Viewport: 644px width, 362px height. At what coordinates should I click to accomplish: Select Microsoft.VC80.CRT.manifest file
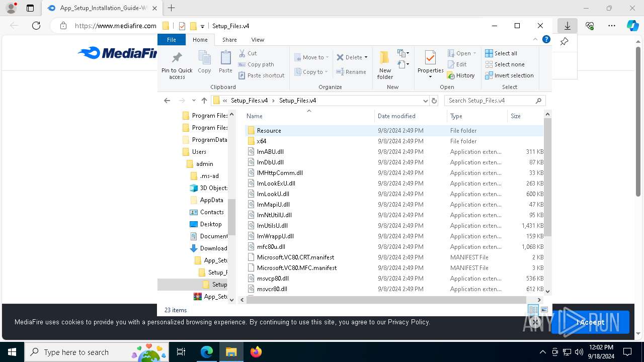pos(395,257)
